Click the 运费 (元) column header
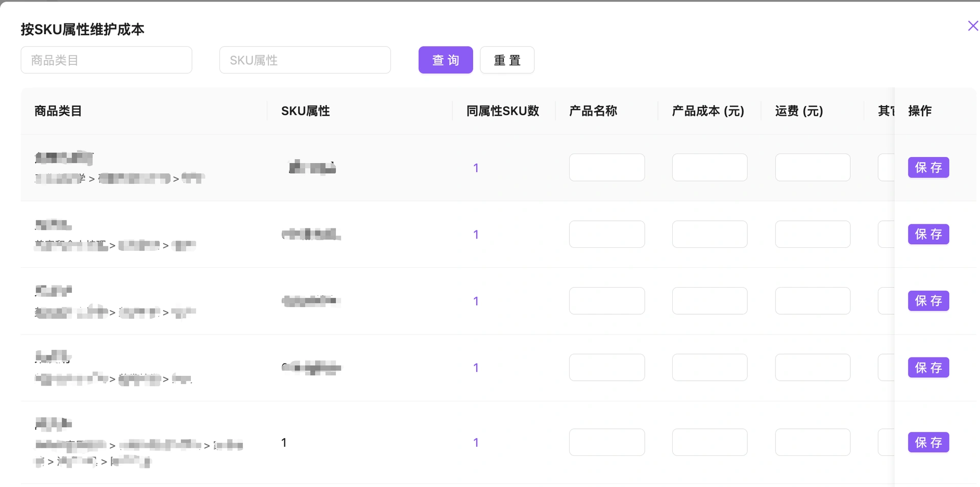 (x=799, y=111)
